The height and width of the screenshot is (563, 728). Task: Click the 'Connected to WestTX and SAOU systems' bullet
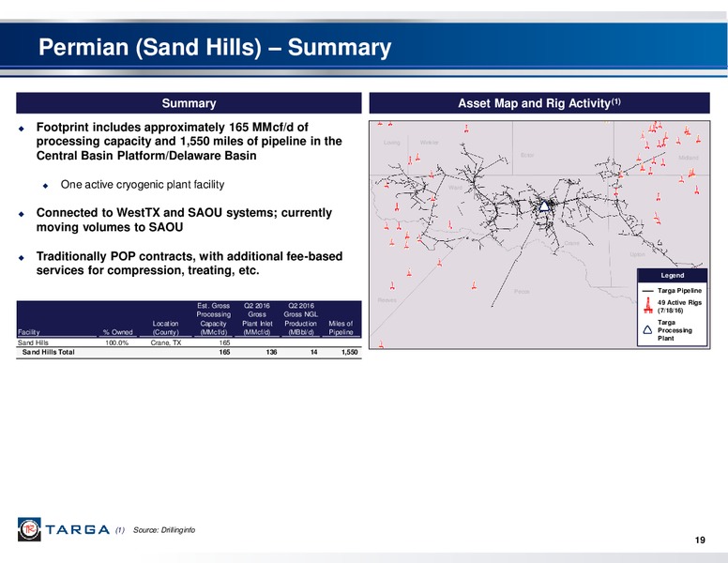pyautogui.click(x=184, y=220)
